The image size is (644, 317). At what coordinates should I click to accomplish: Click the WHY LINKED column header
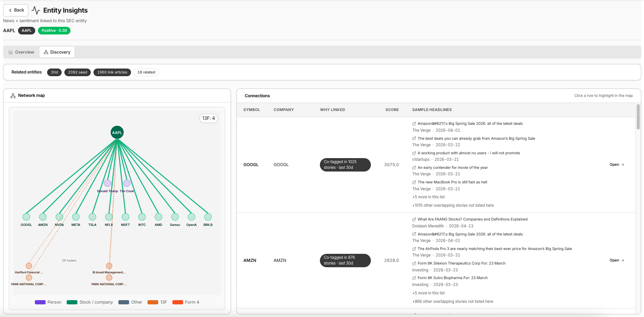pos(333,110)
